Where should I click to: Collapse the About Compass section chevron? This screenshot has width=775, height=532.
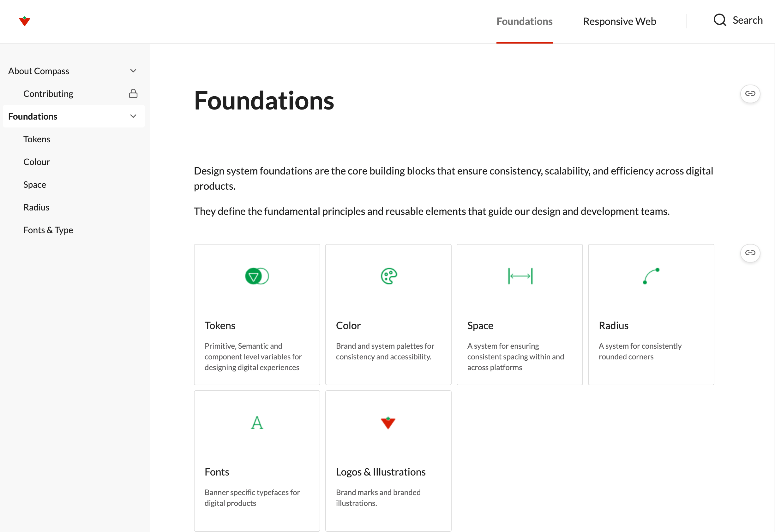[x=133, y=71]
